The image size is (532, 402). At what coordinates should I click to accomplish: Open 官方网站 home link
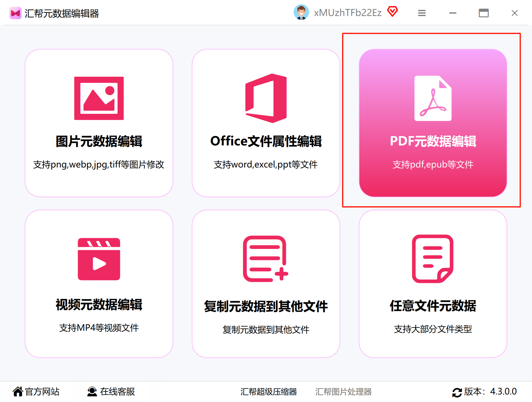point(36,391)
